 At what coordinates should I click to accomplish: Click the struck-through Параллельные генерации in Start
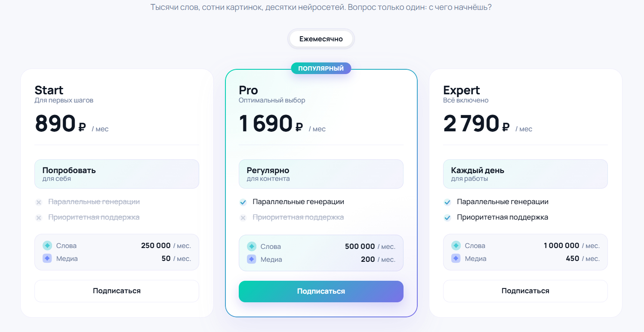[94, 202]
